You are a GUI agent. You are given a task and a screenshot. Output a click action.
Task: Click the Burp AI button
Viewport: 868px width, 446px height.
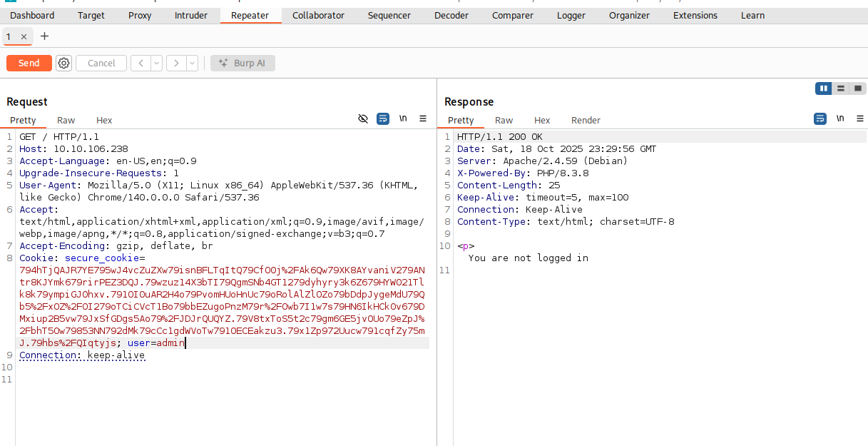(242, 63)
